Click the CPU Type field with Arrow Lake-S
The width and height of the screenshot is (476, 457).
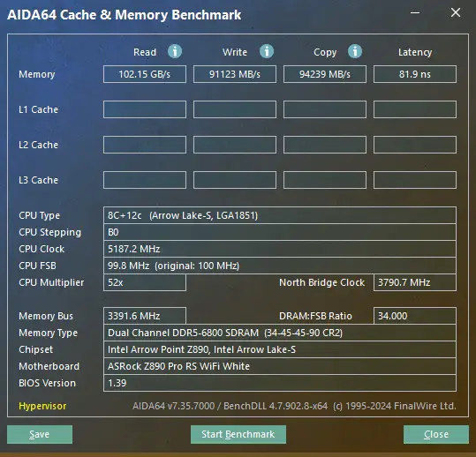(280, 215)
